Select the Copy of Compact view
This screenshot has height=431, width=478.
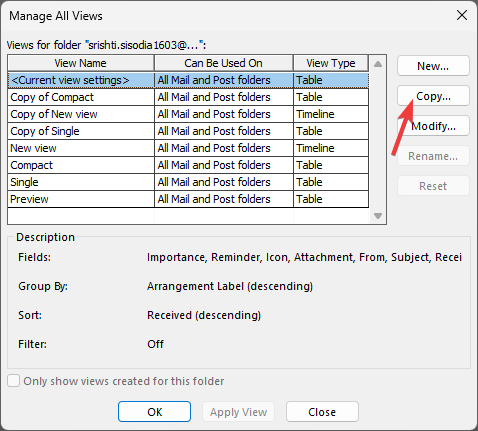(188, 97)
